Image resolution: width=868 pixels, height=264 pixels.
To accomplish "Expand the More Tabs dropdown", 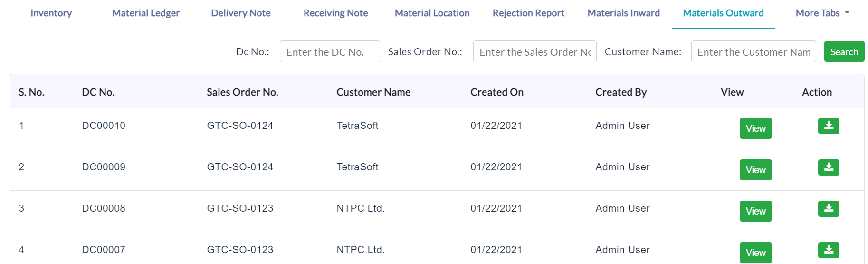I will 822,13.
